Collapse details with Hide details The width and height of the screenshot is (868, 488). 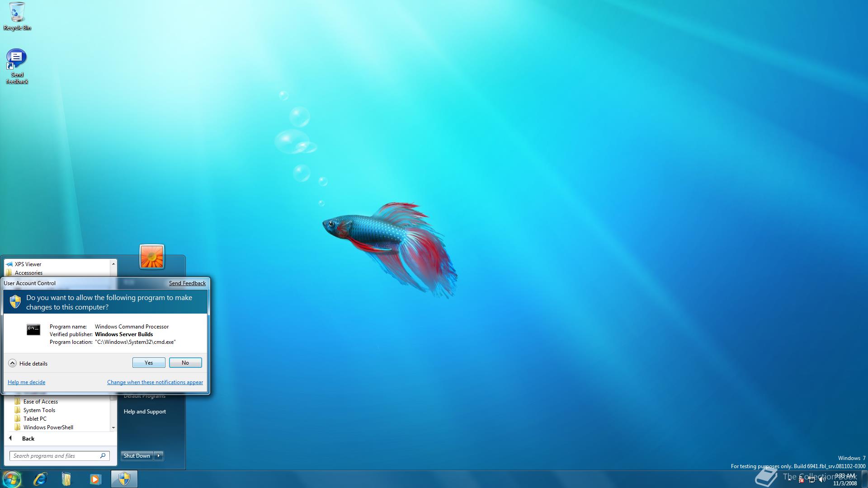click(28, 363)
